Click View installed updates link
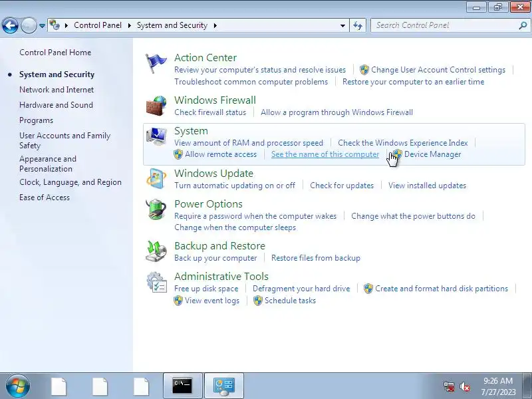This screenshot has width=532, height=399. tap(427, 186)
